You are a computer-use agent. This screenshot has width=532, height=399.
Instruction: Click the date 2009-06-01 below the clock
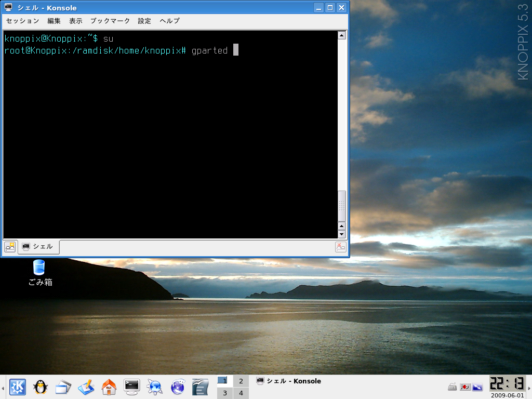[507, 395]
